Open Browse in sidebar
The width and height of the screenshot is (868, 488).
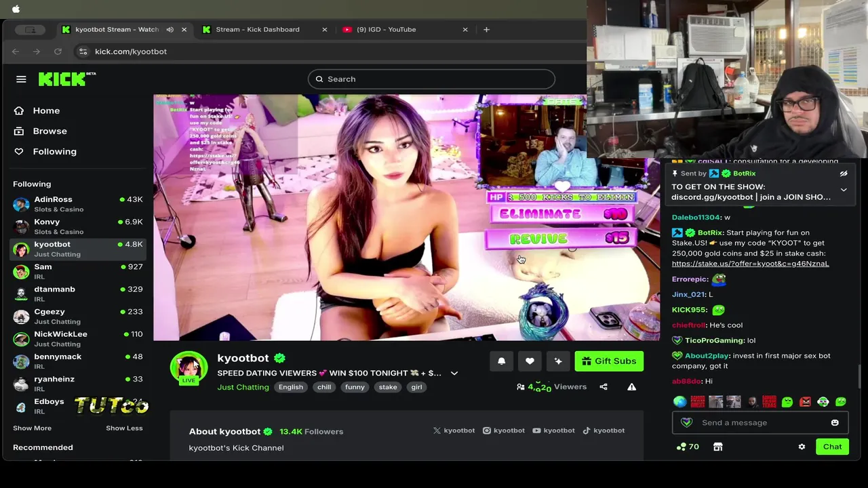tap(50, 131)
